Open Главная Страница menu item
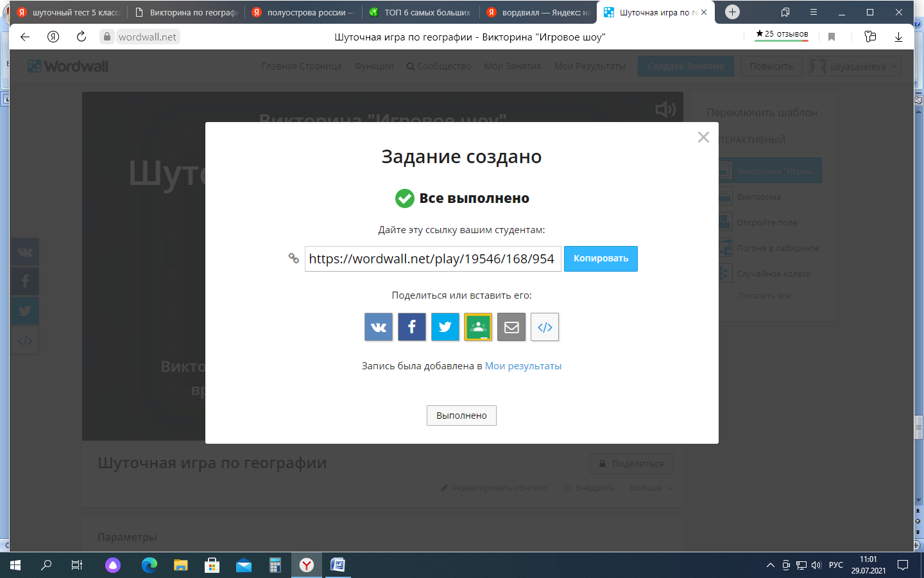The image size is (924, 578). pos(302,66)
